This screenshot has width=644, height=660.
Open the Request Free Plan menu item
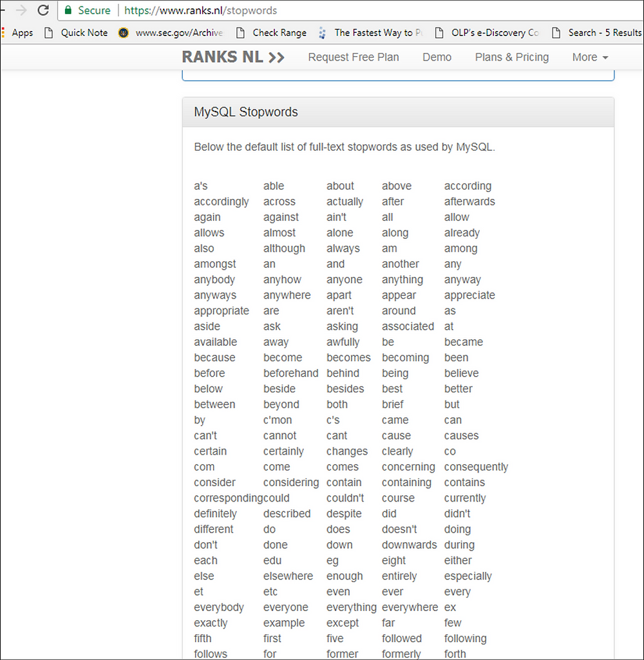354,57
